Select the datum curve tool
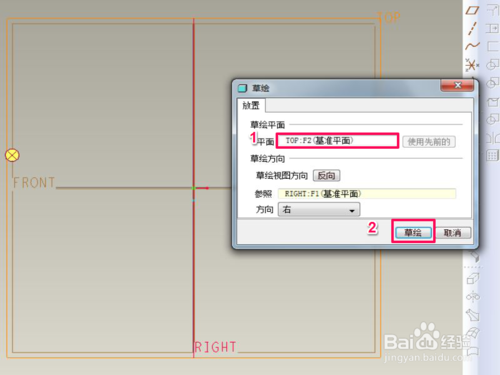Screen dimensions: 500x375 point(472,46)
